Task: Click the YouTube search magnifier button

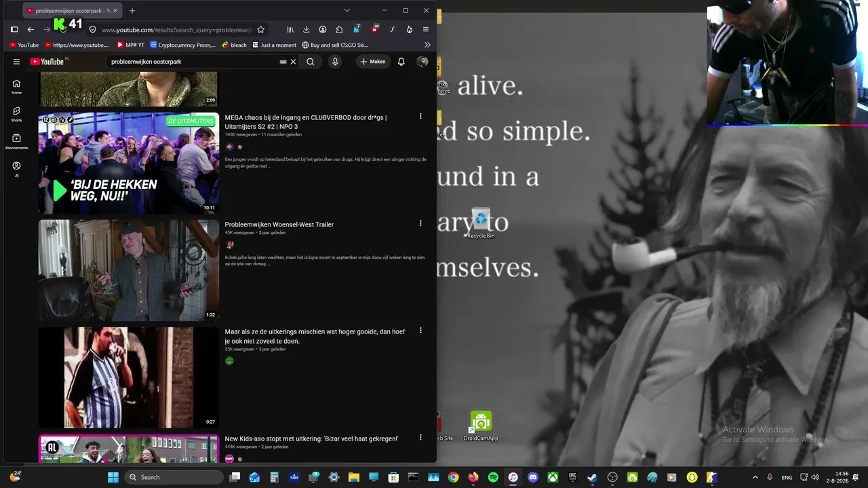Action: (310, 62)
